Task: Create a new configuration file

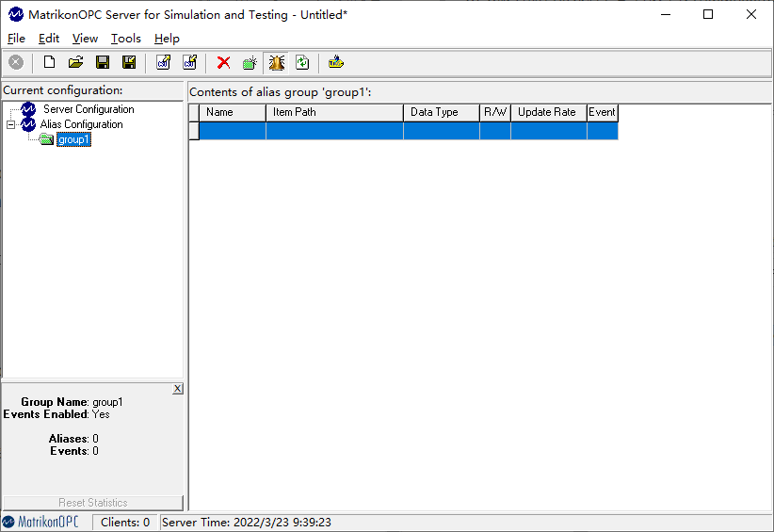Action: [x=49, y=63]
